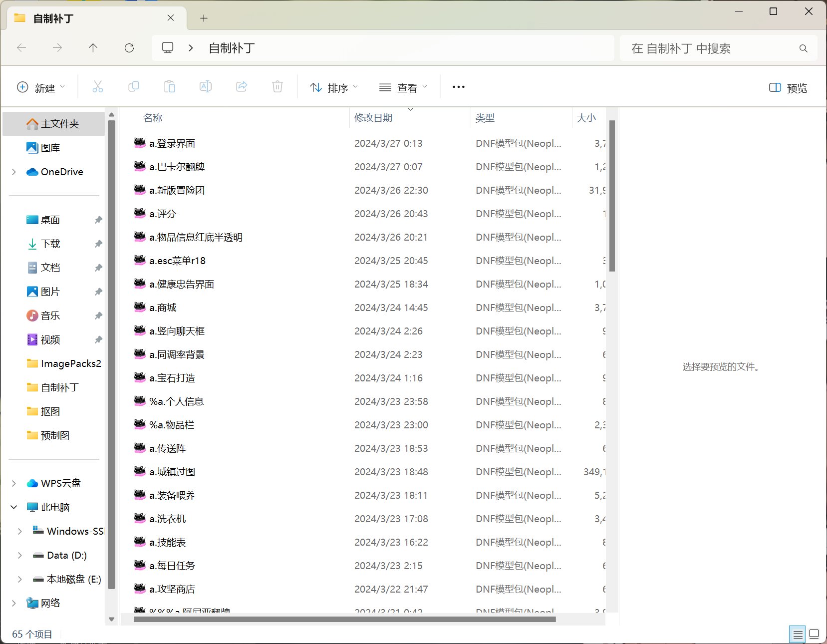Click the horizontal scrollbar of file list
This screenshot has width=827, height=644.
click(x=344, y=620)
